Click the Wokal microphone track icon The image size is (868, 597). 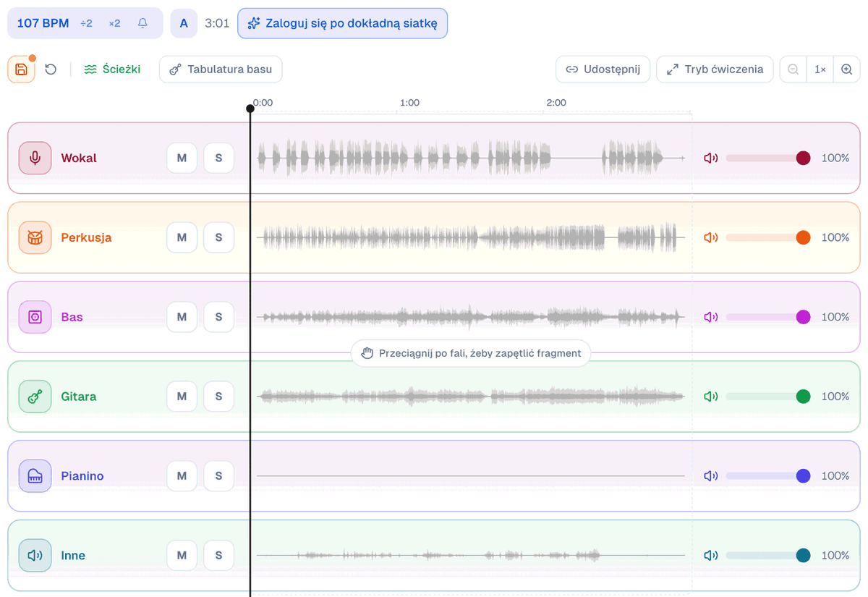tap(35, 158)
